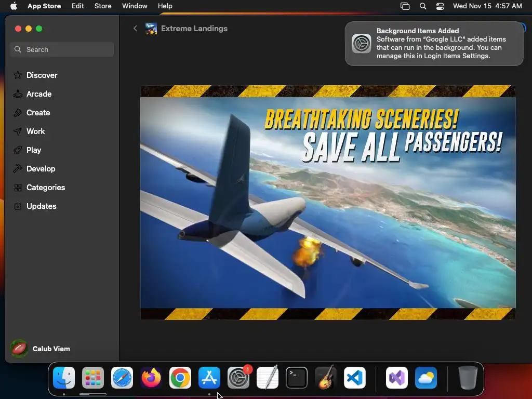
Task: Click the date and time in menu bar
Action: click(487, 6)
